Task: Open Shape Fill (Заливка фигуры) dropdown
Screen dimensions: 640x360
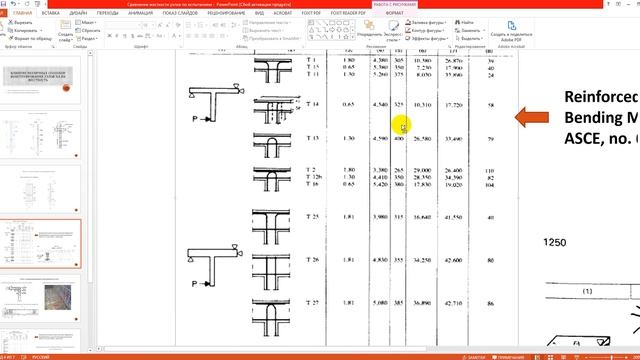Action: (x=426, y=22)
